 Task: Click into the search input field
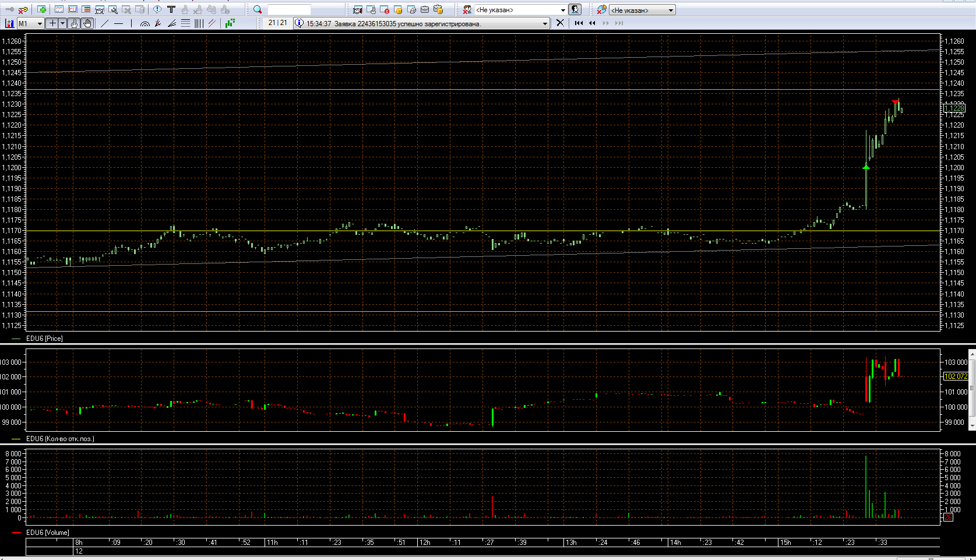pyautogui.click(x=289, y=10)
